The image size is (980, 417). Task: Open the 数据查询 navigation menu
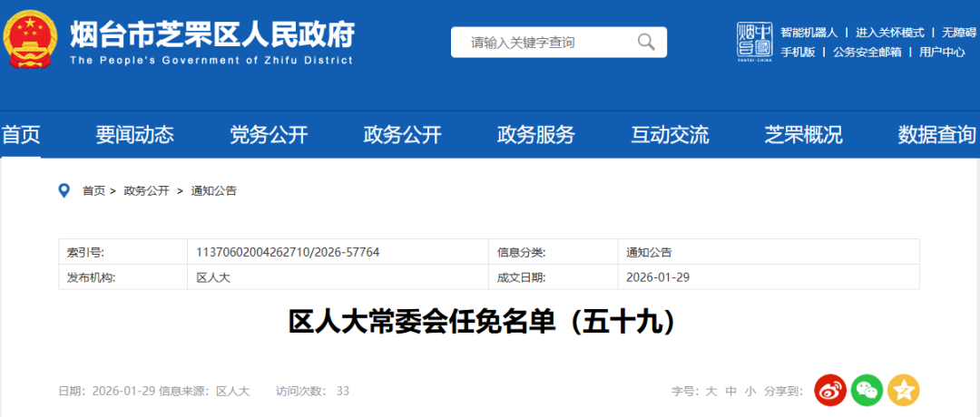tap(936, 135)
